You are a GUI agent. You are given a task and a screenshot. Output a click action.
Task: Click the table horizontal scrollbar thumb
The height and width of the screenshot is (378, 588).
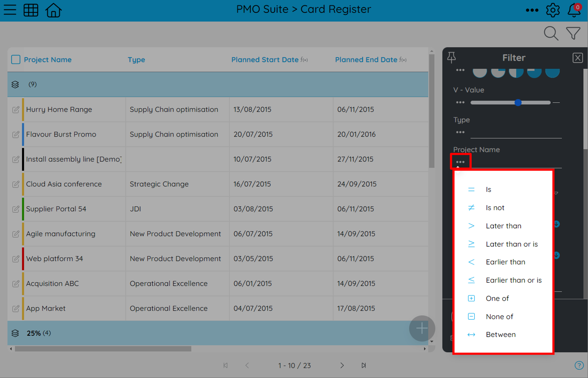pyautogui.click(x=103, y=349)
